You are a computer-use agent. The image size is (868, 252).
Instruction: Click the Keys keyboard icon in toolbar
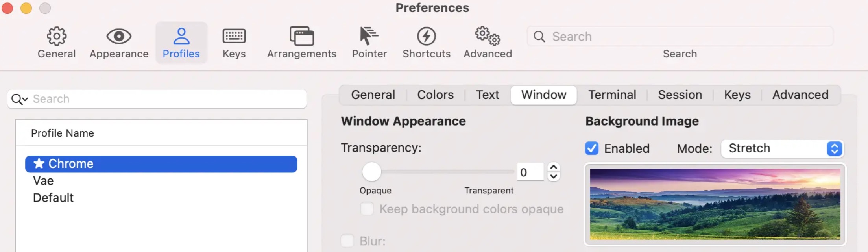234,37
